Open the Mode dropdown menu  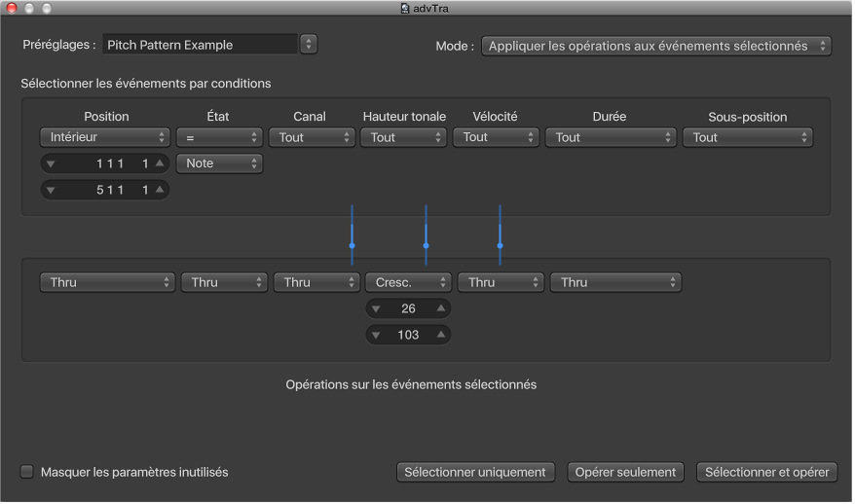coord(656,46)
